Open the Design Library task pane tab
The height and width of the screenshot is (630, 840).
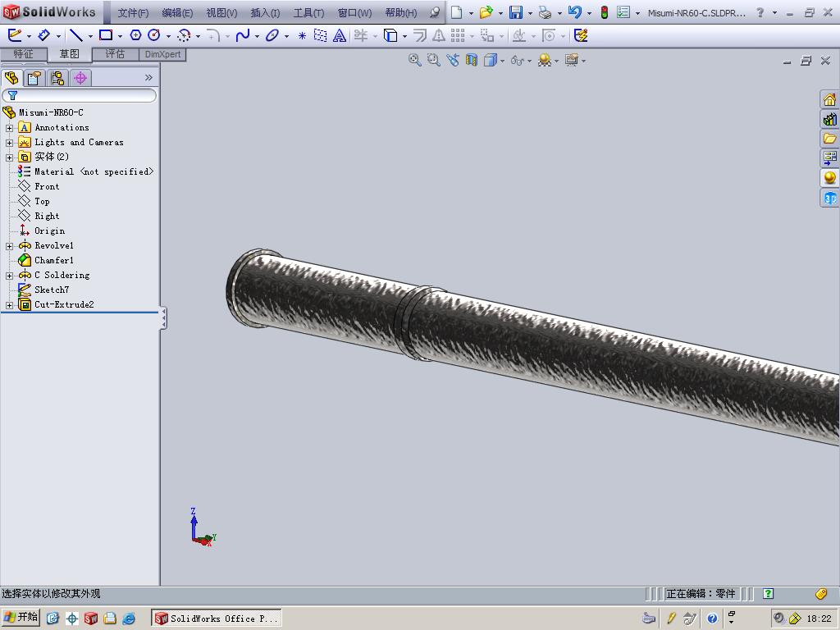point(829,119)
